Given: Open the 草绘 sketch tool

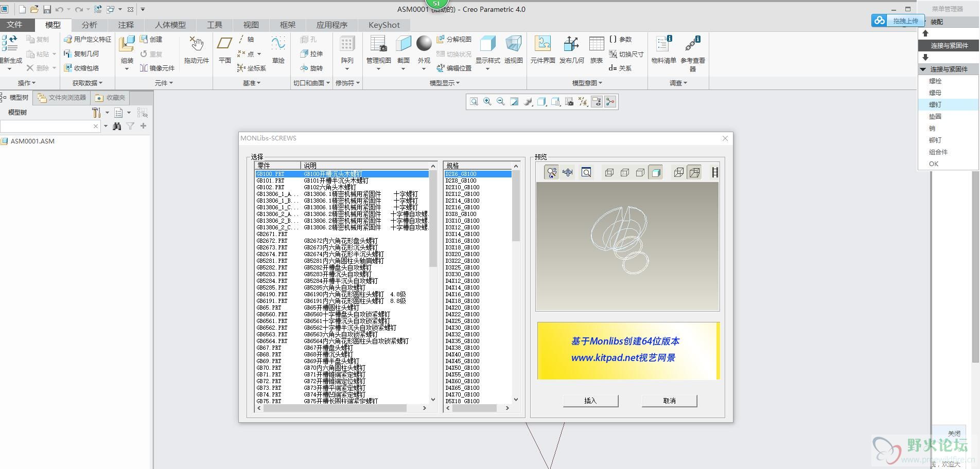Looking at the screenshot, I should click(278, 44).
